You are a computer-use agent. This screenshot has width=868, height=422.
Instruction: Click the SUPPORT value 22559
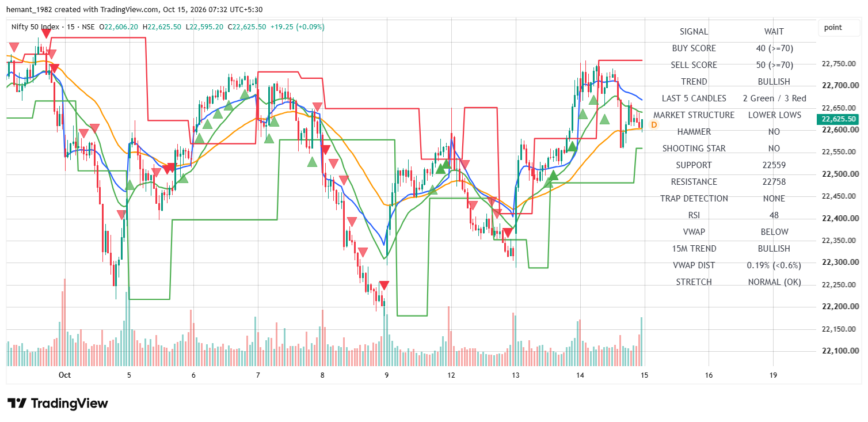coord(774,165)
